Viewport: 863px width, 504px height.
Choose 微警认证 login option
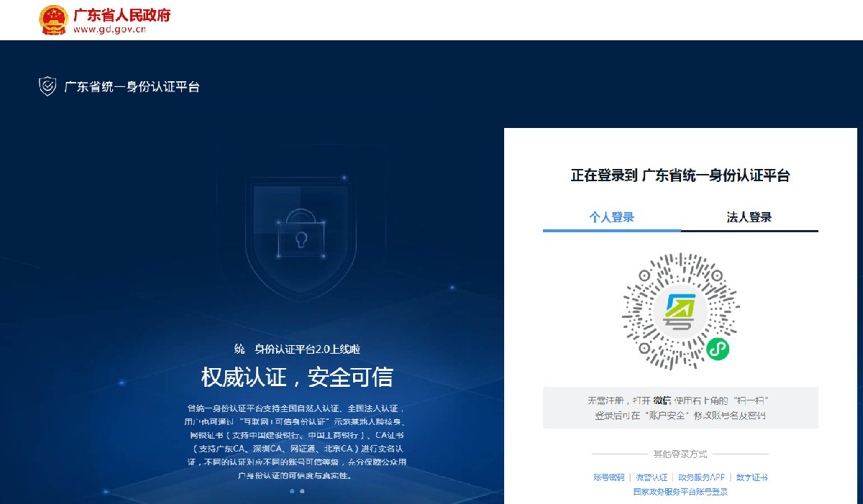click(x=652, y=477)
